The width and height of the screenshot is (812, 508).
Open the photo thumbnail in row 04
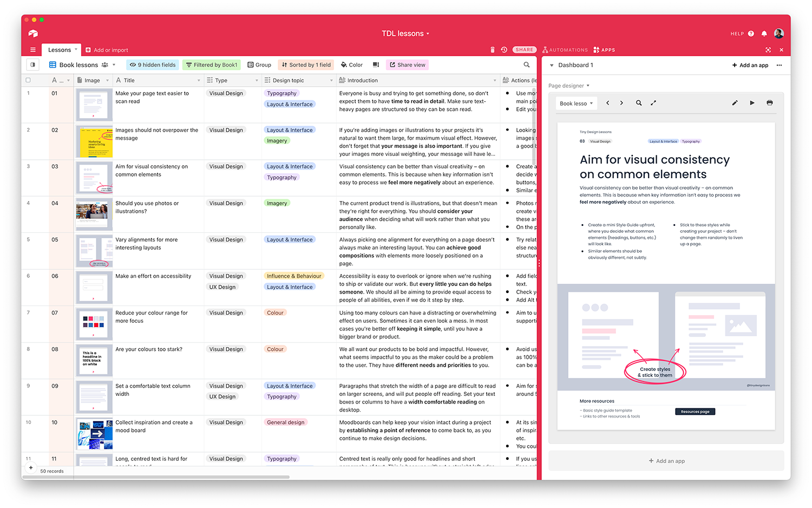(x=94, y=215)
